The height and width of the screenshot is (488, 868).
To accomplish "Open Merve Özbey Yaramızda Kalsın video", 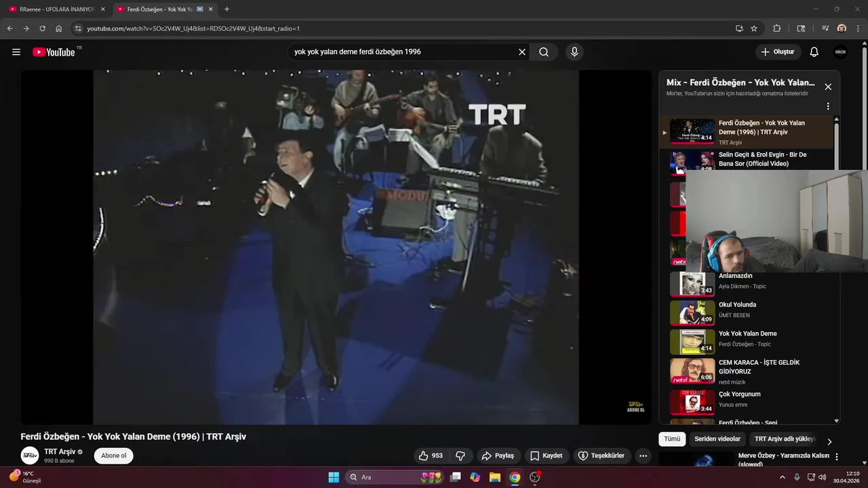I will pyautogui.click(x=783, y=460).
